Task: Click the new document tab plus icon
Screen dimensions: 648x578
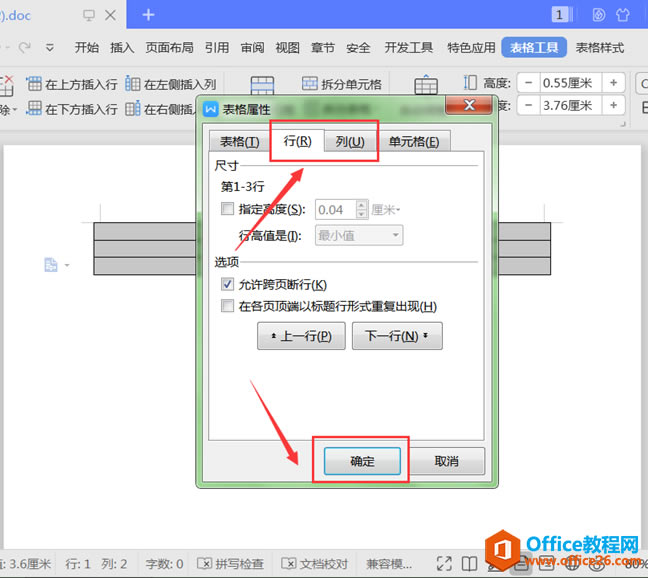Action: pos(148,15)
